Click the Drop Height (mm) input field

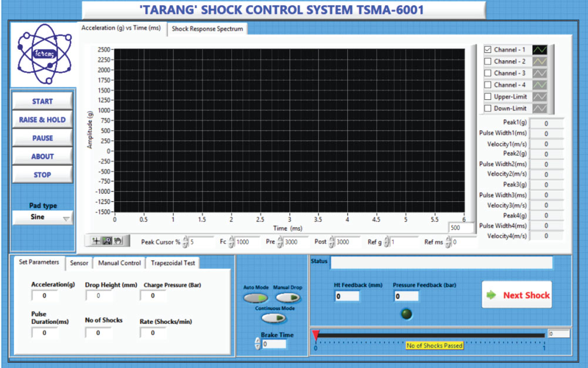(99, 296)
